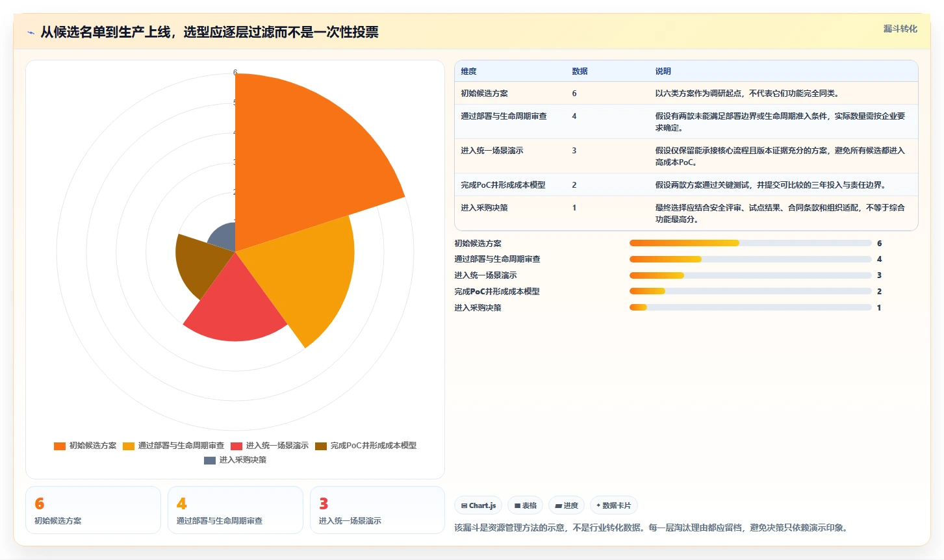944x560 pixels.
Task: Click the 数据 column header
Action: 580,71
